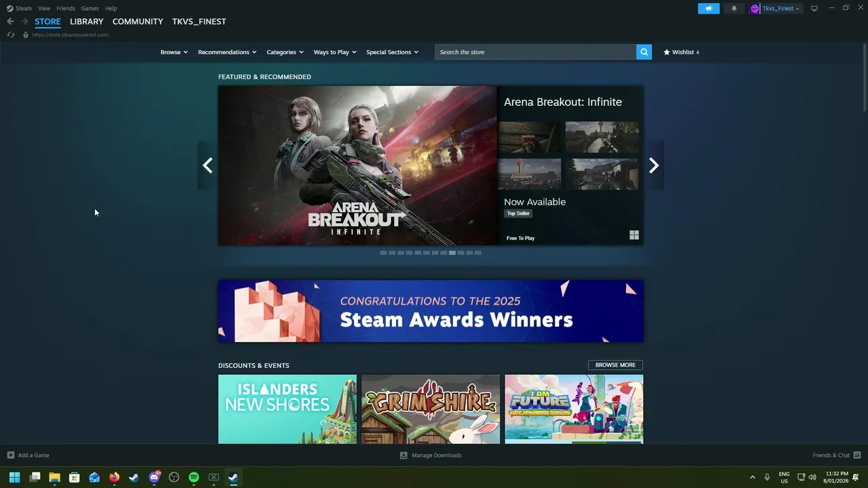
Task: Click the Arena Breakout: Infinite title
Action: tap(563, 102)
